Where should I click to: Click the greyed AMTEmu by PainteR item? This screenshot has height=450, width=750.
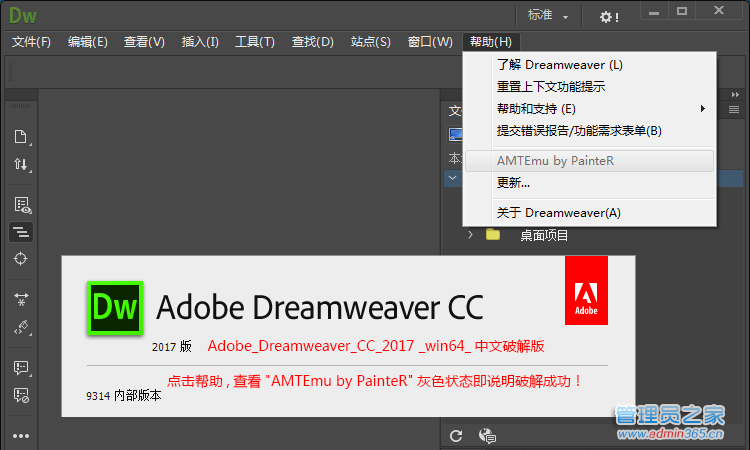(x=589, y=161)
